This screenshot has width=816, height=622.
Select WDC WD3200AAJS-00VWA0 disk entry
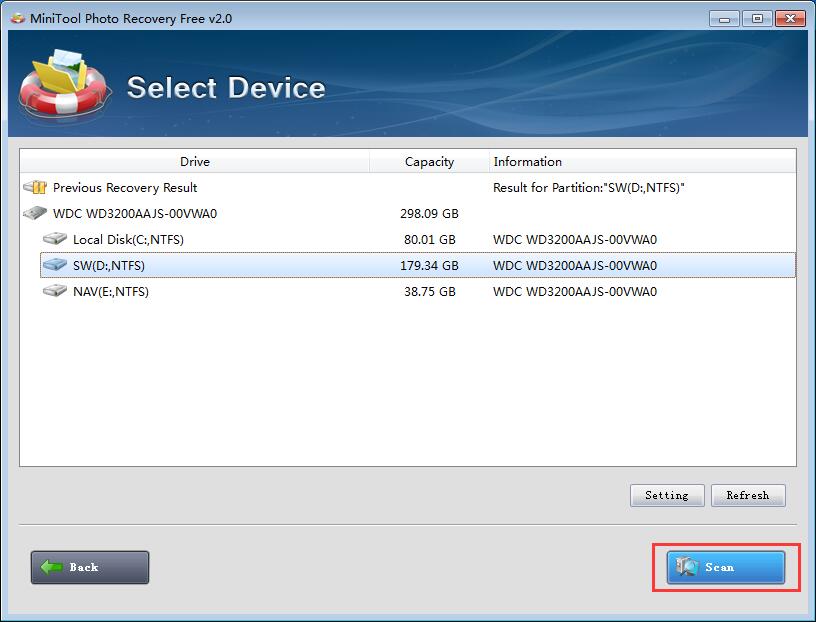point(407,213)
